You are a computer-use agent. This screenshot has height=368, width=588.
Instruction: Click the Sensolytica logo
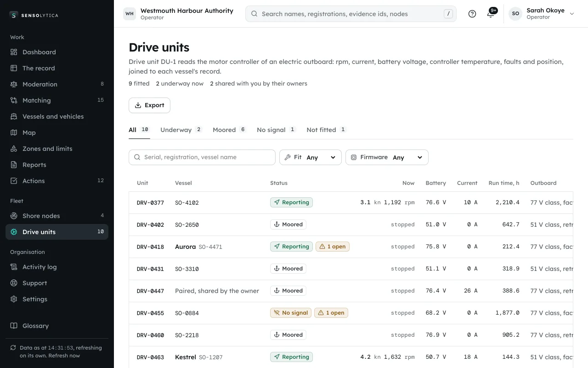pos(34,15)
